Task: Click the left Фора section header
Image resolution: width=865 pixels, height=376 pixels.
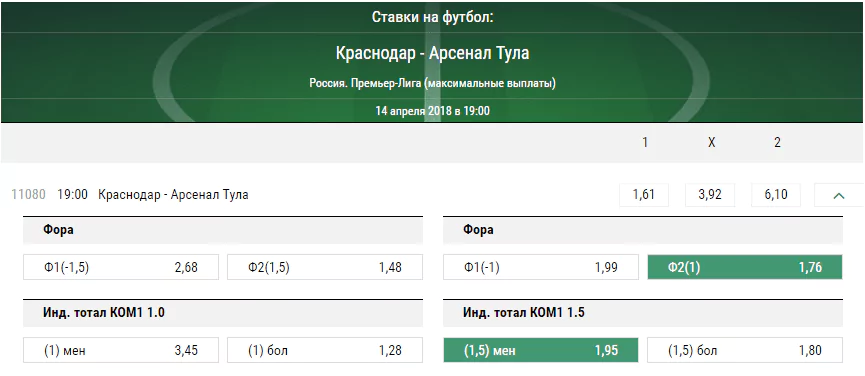Action: (223, 230)
